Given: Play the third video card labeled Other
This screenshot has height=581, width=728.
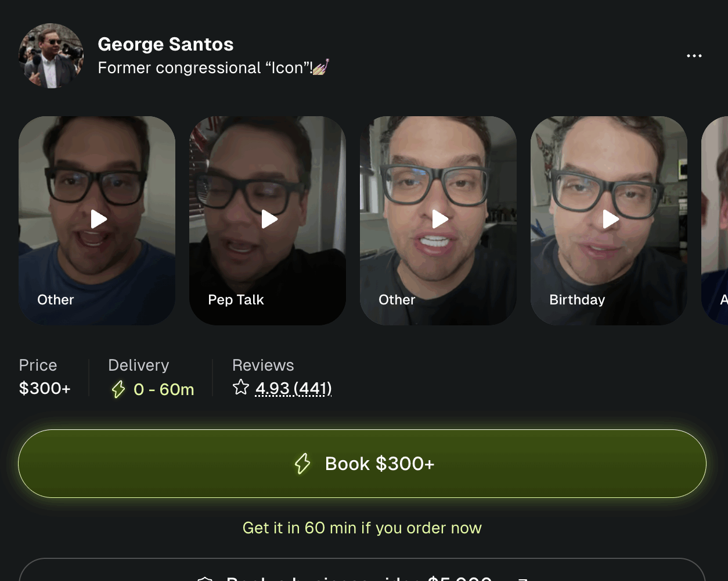Looking at the screenshot, I should point(440,219).
